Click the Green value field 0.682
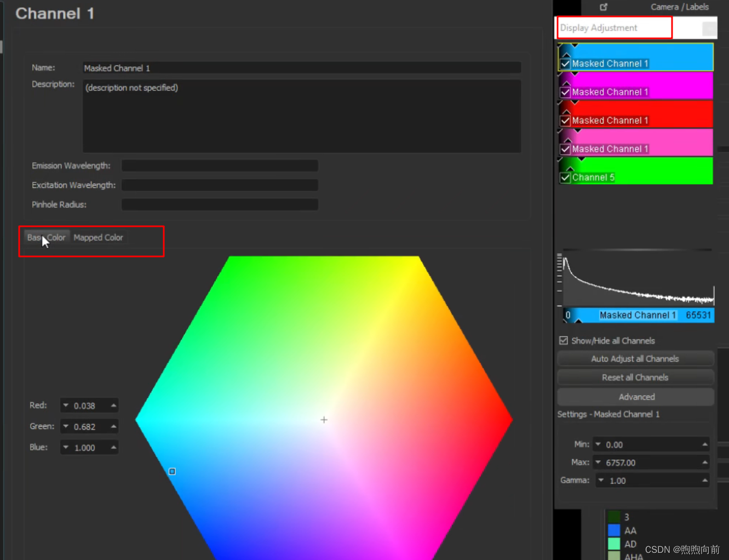 tap(89, 426)
